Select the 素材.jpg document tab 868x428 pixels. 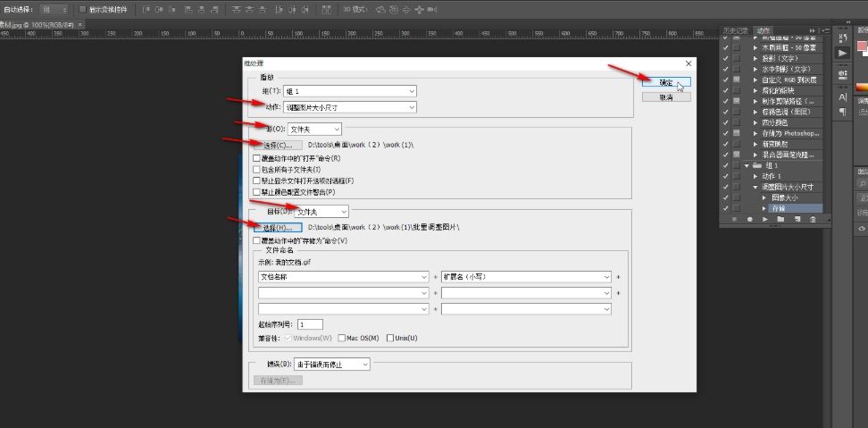pos(38,25)
